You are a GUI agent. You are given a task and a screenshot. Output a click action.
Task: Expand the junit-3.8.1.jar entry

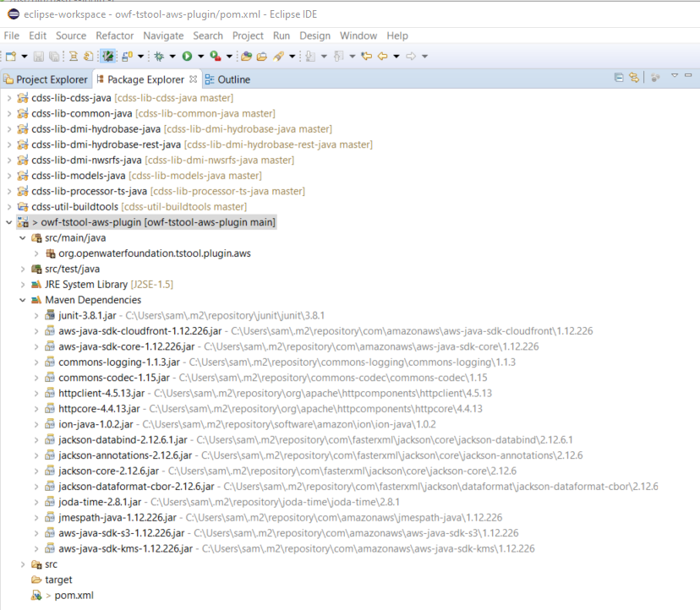pos(36,315)
